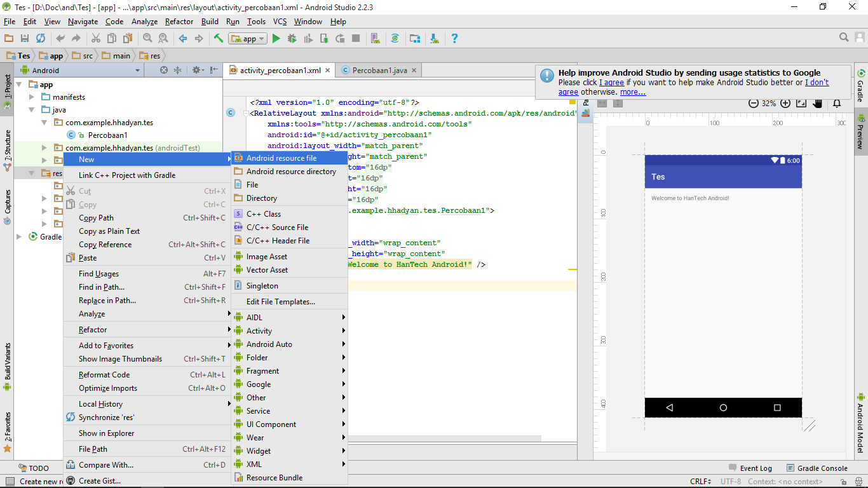Select the Pan hand tool in preview
Viewport: 868px width, 488px height.
pyautogui.click(x=818, y=103)
